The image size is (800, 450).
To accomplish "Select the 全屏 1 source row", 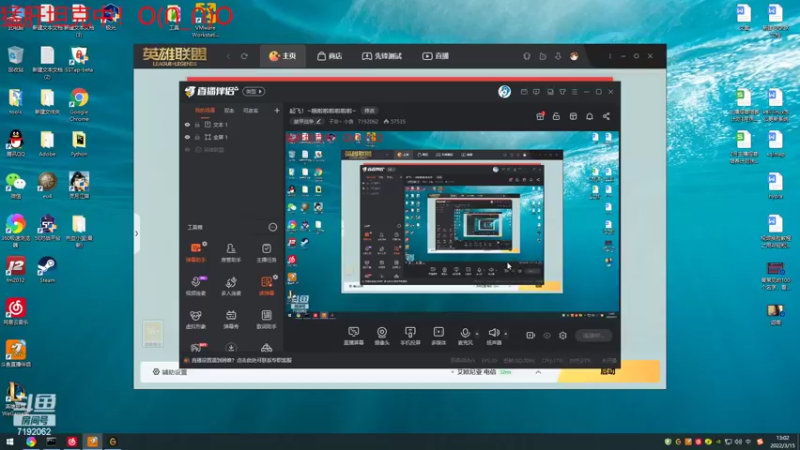I will click(232, 137).
